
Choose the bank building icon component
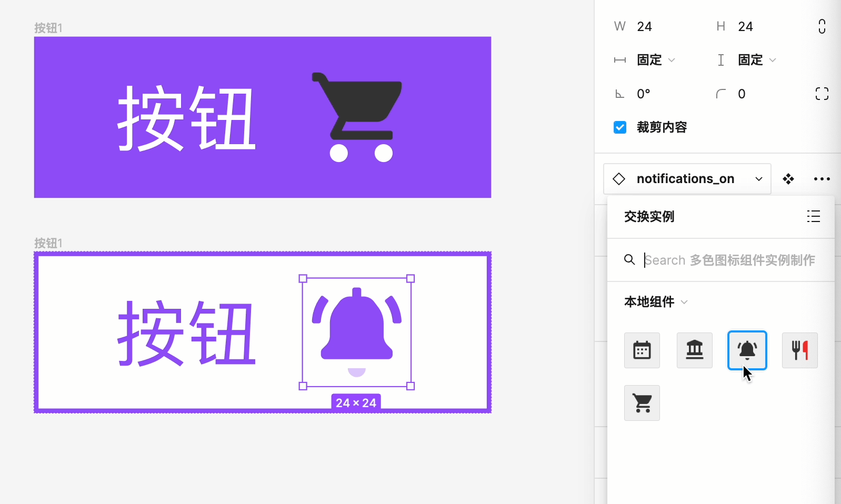pyautogui.click(x=694, y=350)
